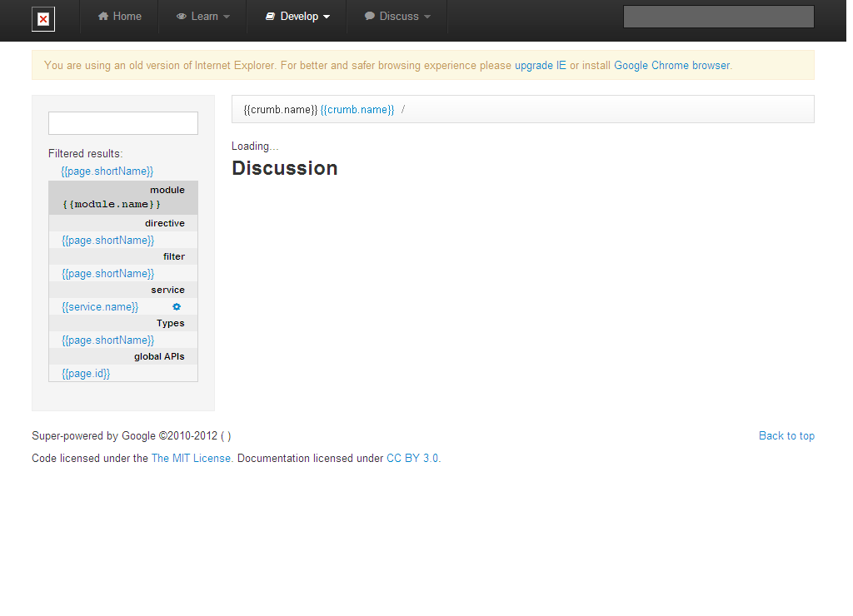The image size is (853, 616).
Task: Click the 'filter' section header
Action: (x=174, y=256)
